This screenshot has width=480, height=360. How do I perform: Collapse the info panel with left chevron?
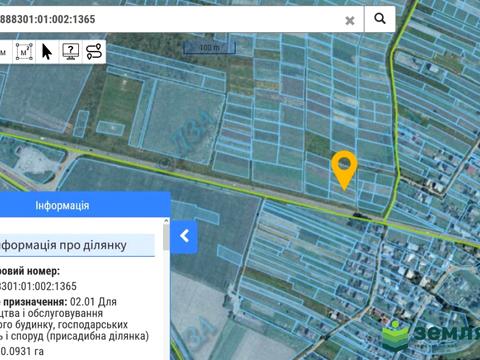click(x=184, y=236)
